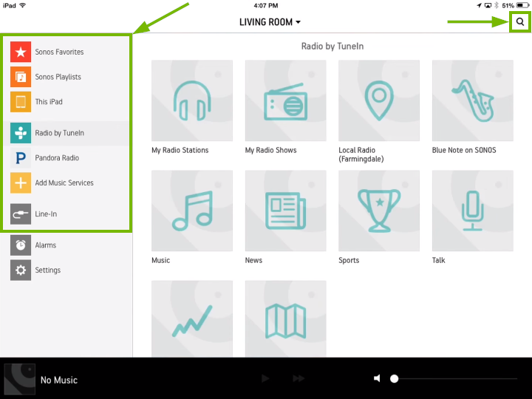The image size is (532, 399).
Task: Click My Radio Stations caption text
Action: point(180,150)
